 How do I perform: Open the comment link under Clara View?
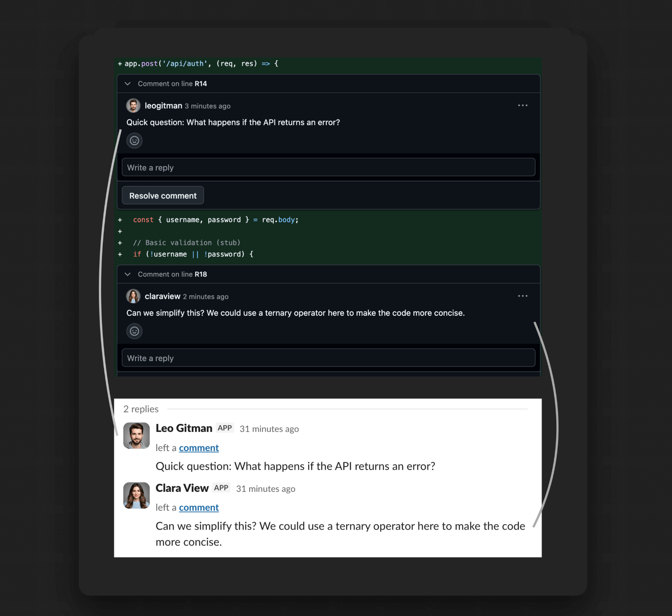pos(199,507)
